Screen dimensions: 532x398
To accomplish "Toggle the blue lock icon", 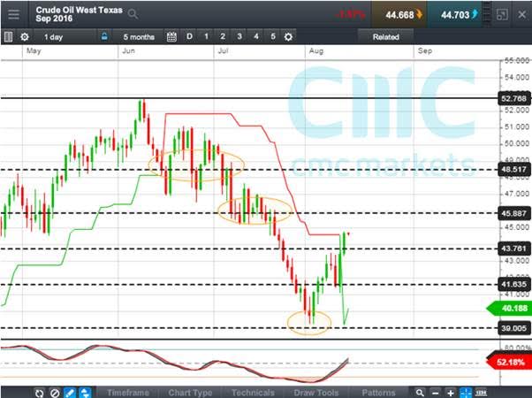I will (x=104, y=36).
